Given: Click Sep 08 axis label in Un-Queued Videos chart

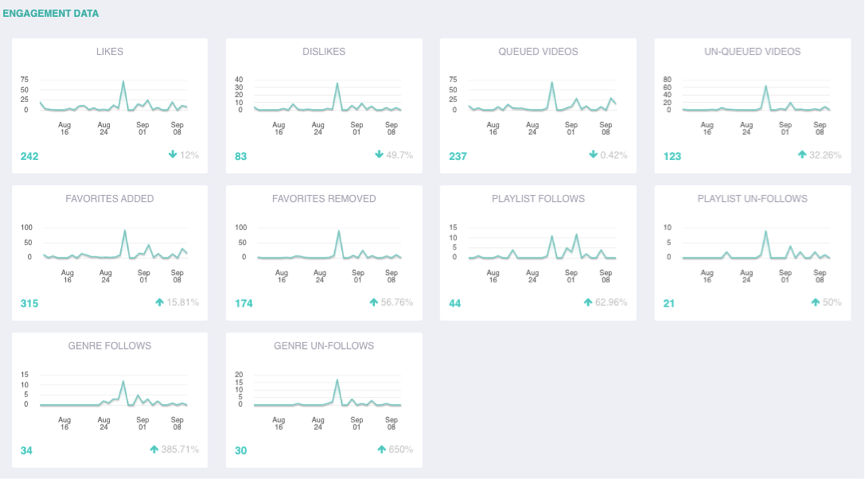Looking at the screenshot, I should tap(820, 129).
